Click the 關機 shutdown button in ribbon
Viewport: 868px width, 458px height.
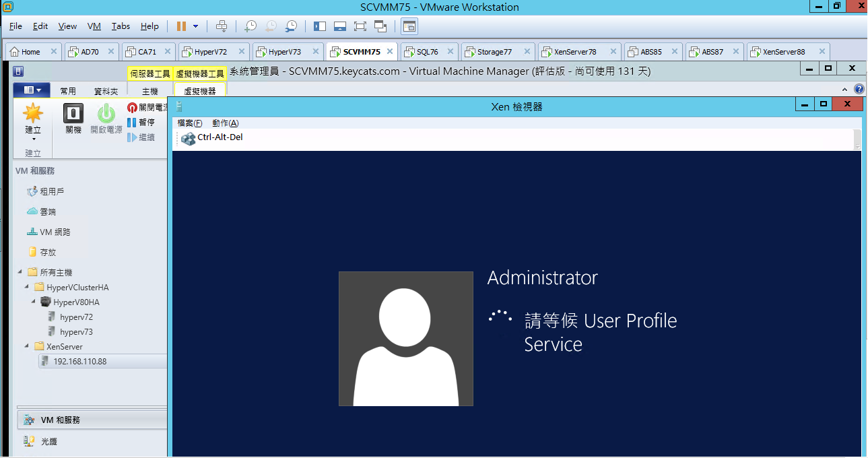(73, 119)
